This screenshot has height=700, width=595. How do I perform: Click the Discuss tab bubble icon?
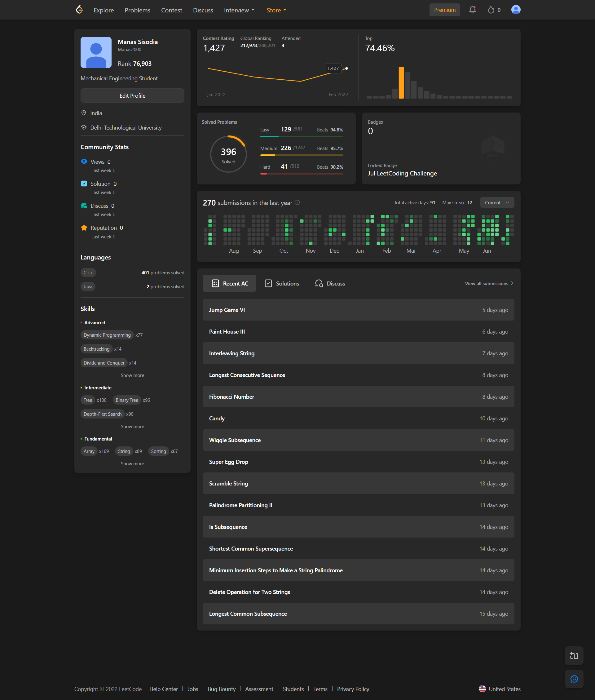(x=319, y=283)
